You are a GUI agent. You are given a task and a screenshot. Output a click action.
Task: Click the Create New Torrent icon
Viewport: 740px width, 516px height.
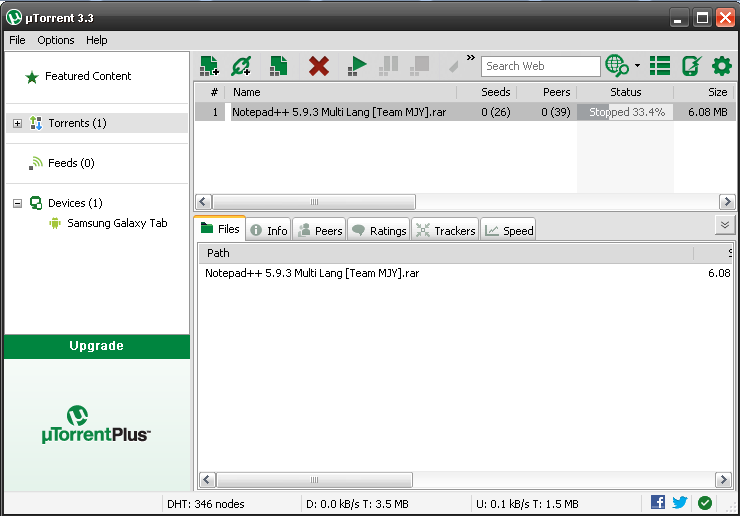point(278,66)
